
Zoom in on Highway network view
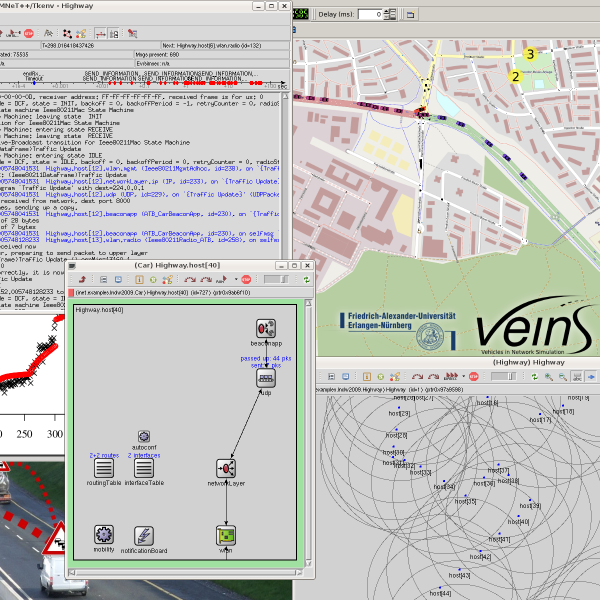coord(548,377)
